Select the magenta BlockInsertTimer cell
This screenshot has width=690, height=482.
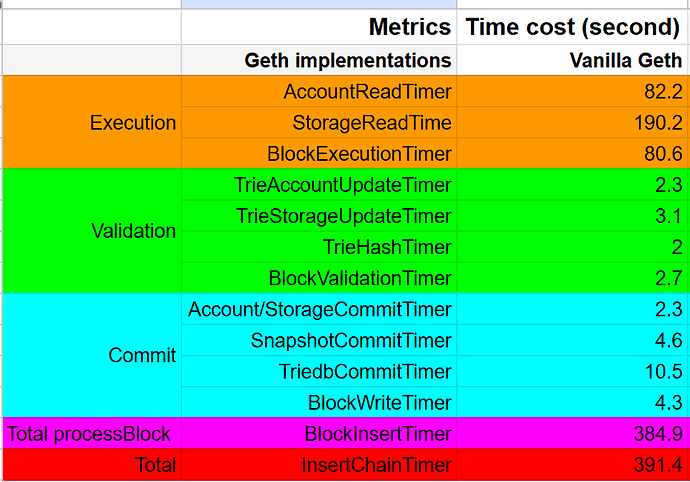pos(319,434)
